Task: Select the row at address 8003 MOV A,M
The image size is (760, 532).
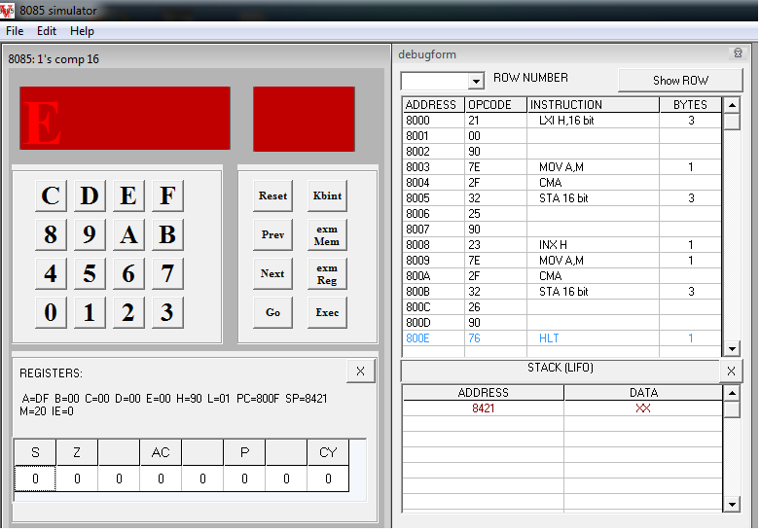Action: point(562,167)
